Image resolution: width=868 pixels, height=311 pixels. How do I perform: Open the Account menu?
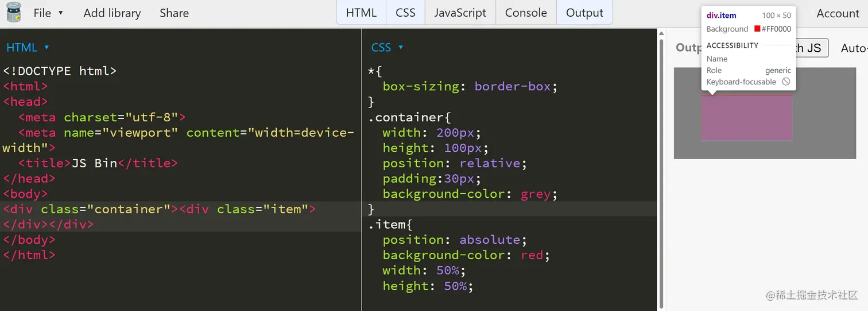click(x=838, y=13)
